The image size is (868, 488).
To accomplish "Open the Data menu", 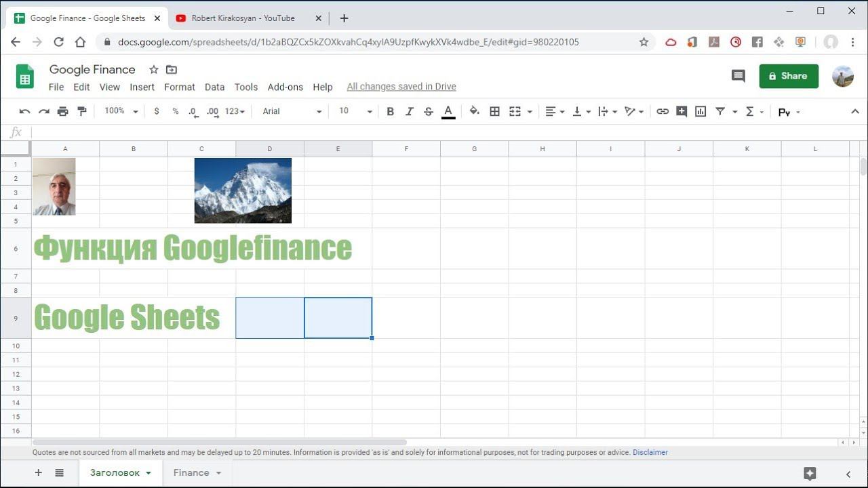I will tap(214, 87).
